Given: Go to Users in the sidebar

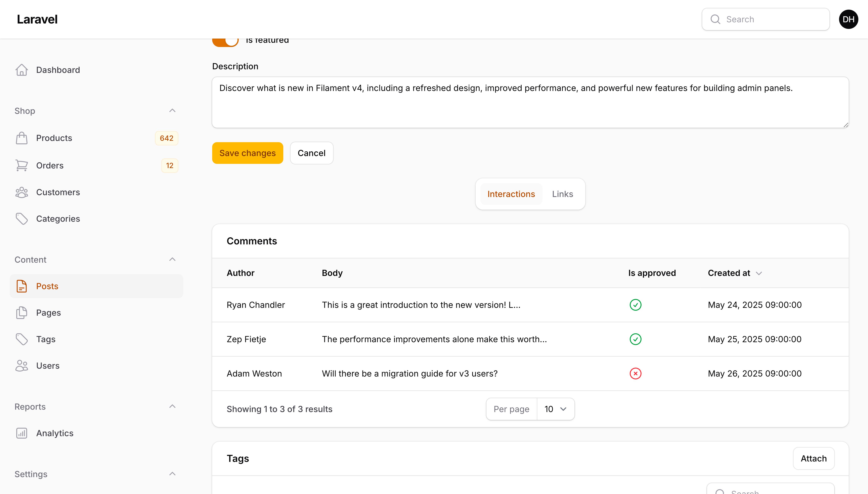Looking at the screenshot, I should pos(96,365).
